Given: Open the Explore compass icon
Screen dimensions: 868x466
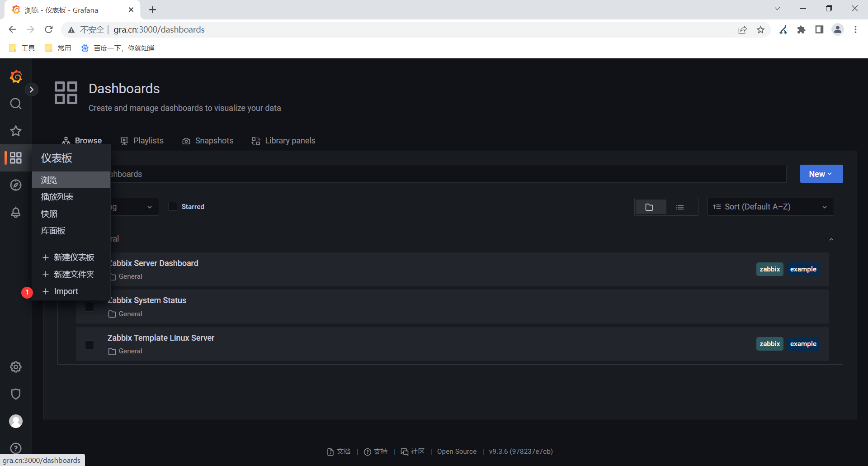Looking at the screenshot, I should (16, 185).
